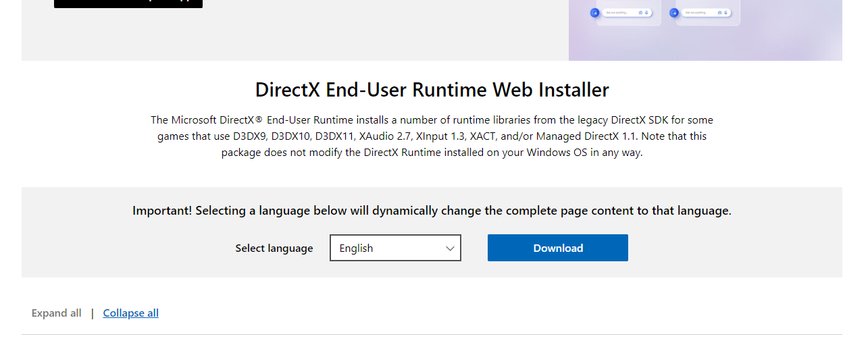Click the separator bar between Expand and Collapse
The image size is (868, 345).
[93, 313]
